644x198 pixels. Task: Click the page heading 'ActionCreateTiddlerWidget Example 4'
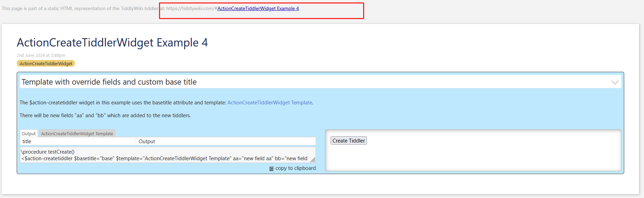[x=112, y=43]
